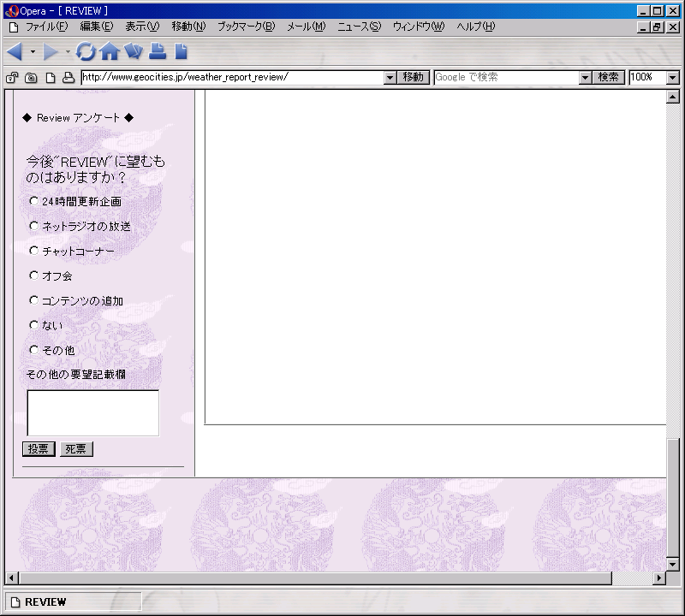685x616 pixels.
Task: Expand the address bar URL dropdown
Action: coord(390,78)
